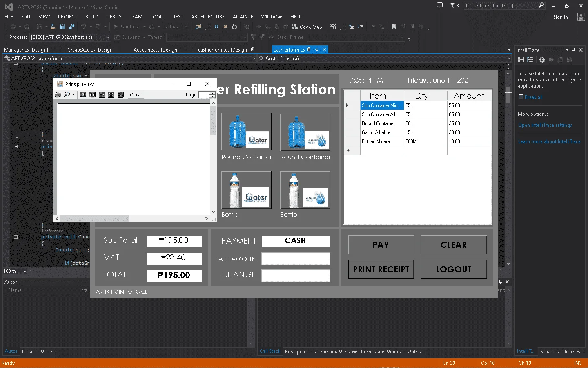Open IntelliTrace settings gear icon
Viewport: 588px width, 368px height.
coord(542,60)
